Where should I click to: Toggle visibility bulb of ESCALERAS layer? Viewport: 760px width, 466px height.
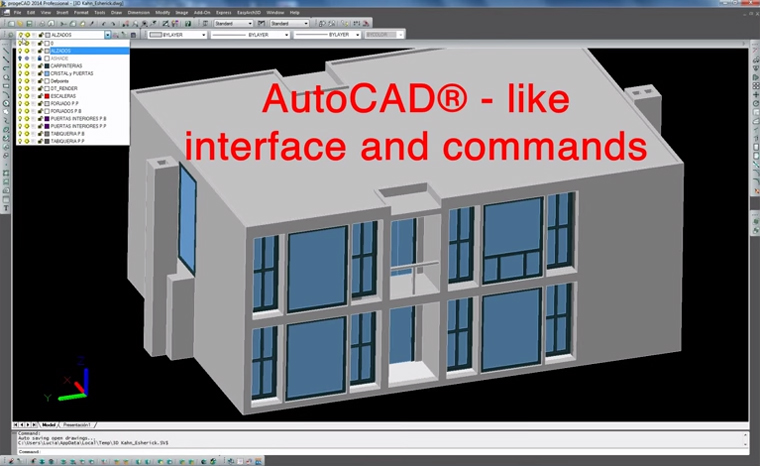point(20,96)
